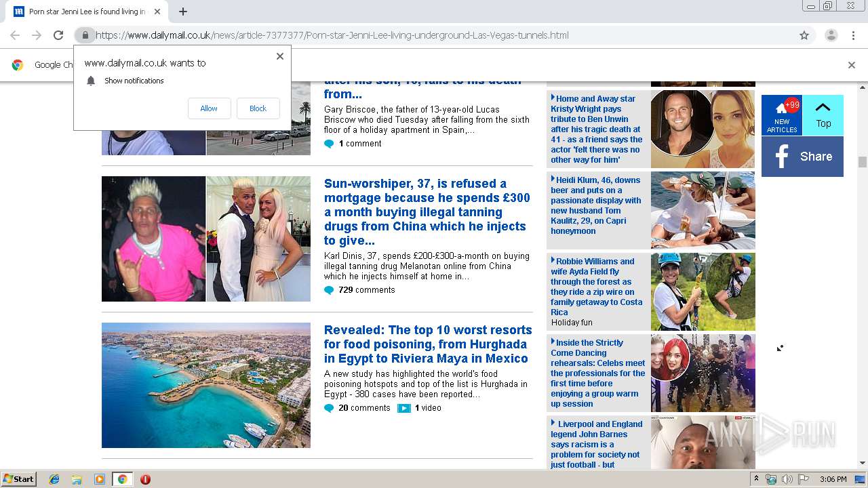Switch to Chrome taskbar button
868x488 pixels.
click(122, 479)
